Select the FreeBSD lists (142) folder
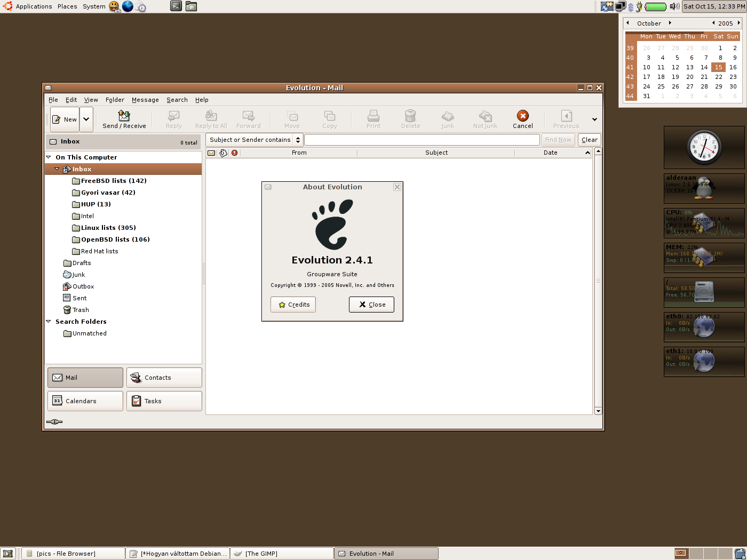 pos(114,181)
